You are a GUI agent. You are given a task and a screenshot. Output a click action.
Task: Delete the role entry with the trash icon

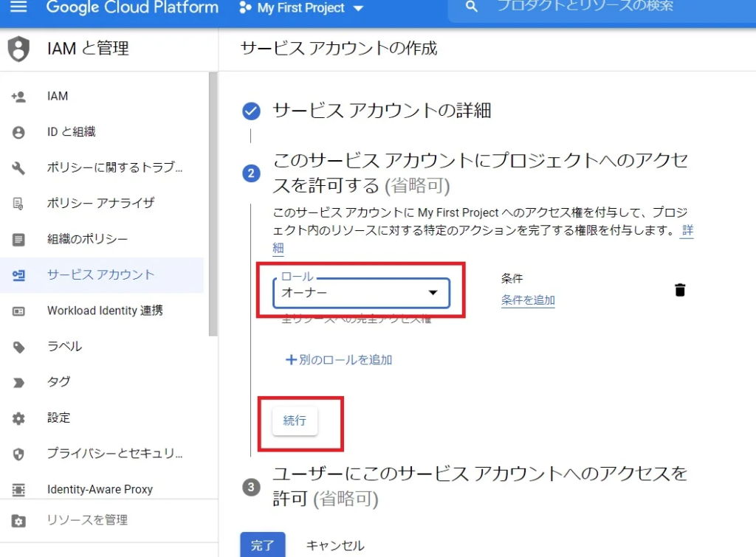[680, 290]
